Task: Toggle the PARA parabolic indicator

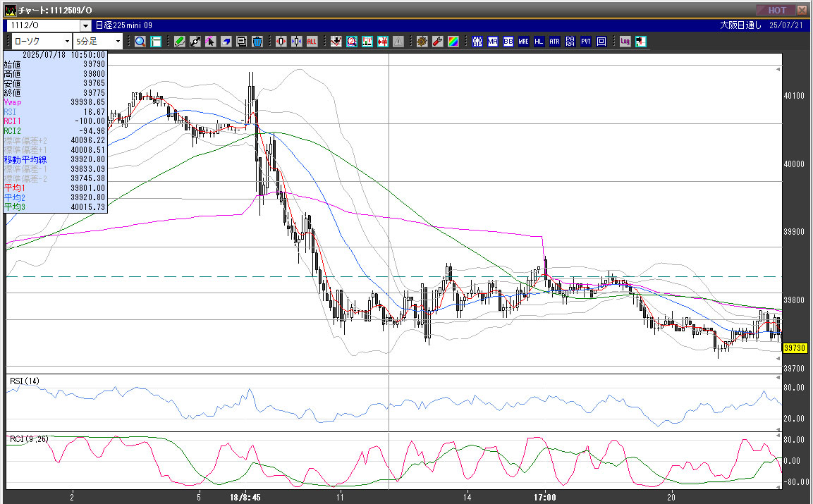Action: pyautogui.click(x=570, y=42)
